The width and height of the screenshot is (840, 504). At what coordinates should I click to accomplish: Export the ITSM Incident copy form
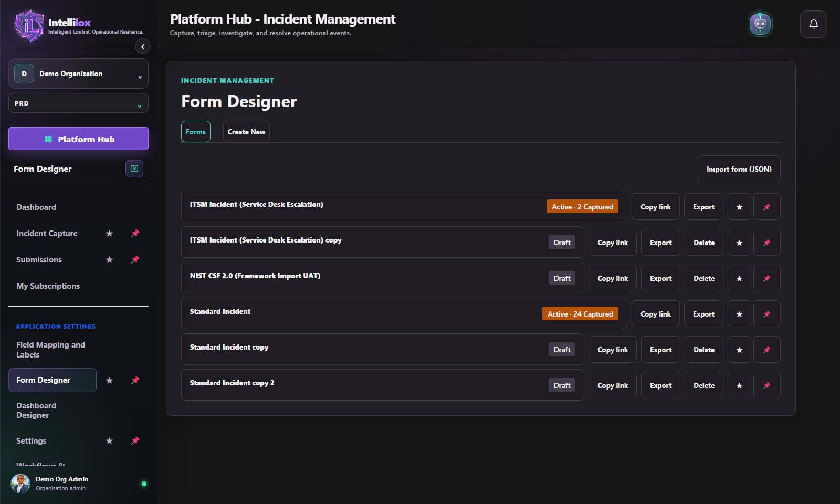[x=660, y=243]
